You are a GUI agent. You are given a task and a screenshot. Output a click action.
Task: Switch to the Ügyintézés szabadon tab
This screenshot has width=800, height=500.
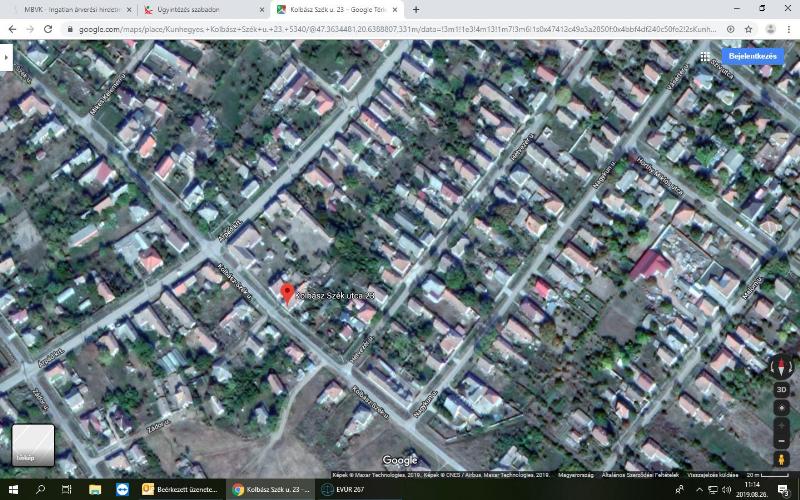[203, 10]
